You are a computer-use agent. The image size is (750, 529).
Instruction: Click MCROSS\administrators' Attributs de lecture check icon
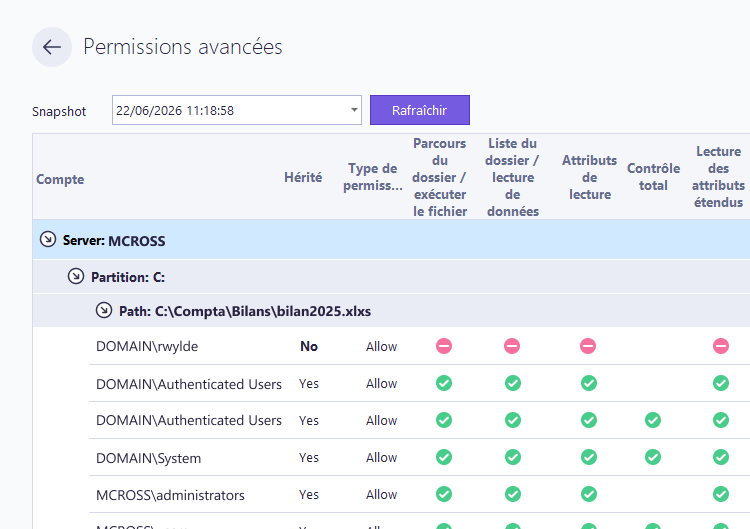[x=589, y=494]
